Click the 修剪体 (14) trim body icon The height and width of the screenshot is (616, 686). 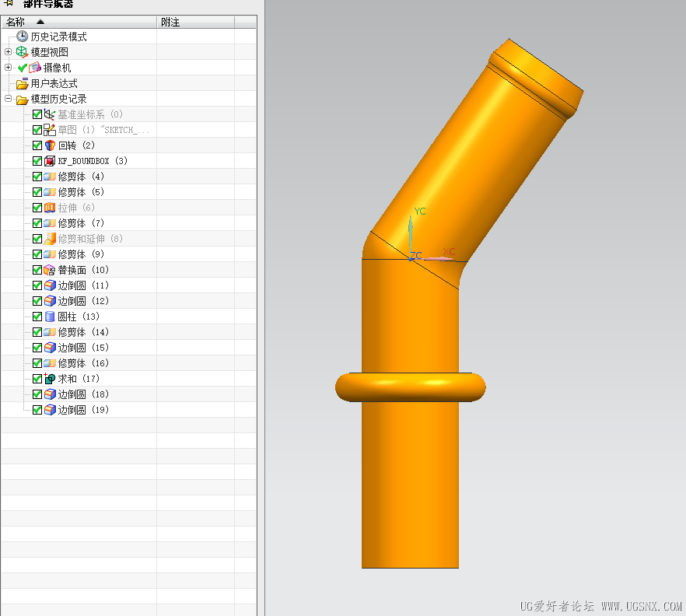[x=50, y=332]
